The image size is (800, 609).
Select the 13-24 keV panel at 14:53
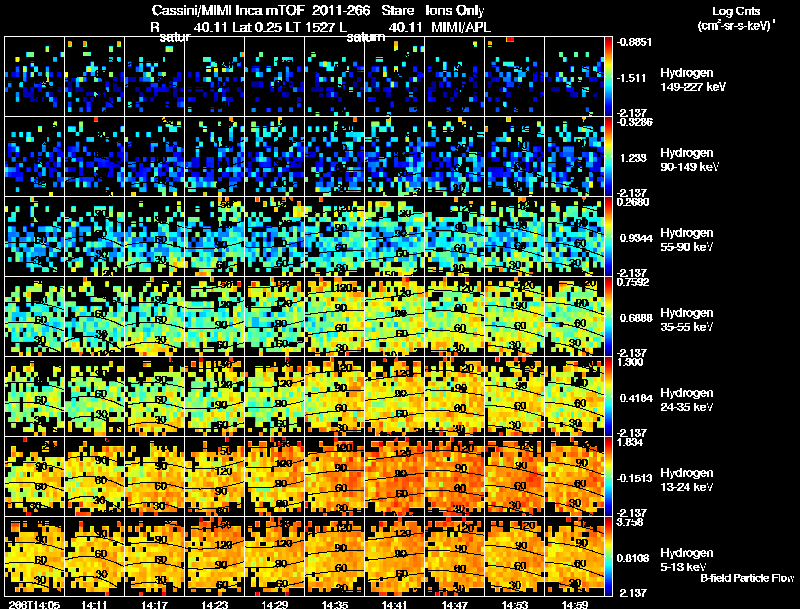(x=515, y=477)
